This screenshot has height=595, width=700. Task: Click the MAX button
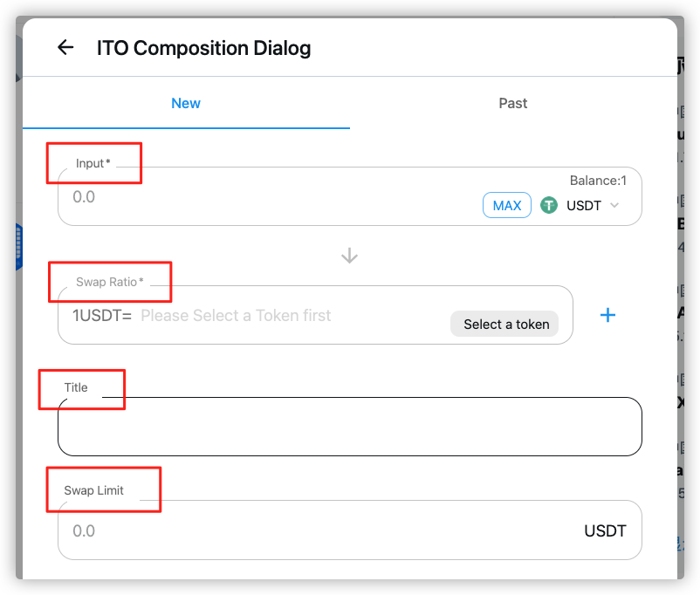pyautogui.click(x=507, y=205)
